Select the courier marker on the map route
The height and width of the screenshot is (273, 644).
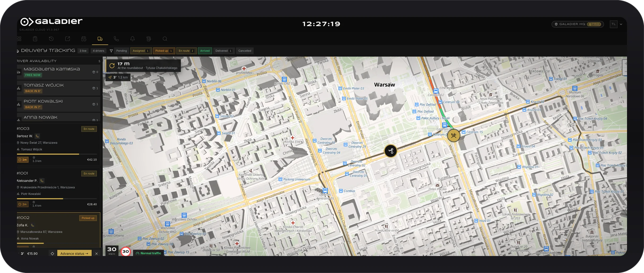[391, 151]
